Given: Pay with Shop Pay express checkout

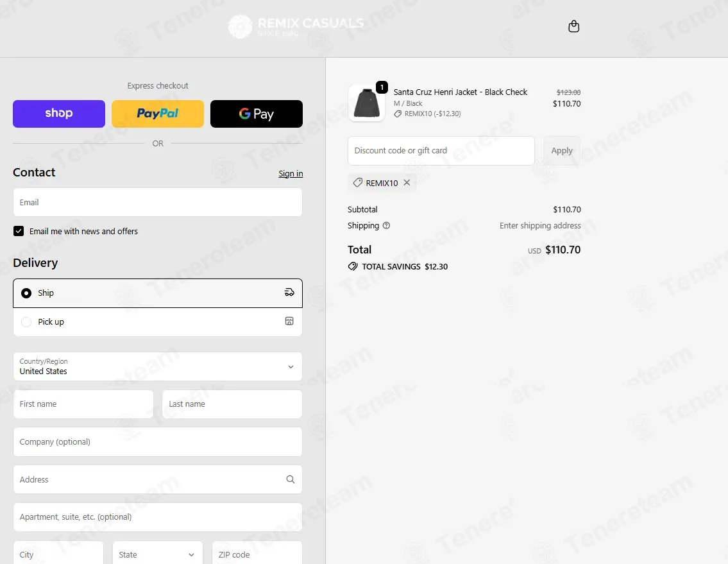Looking at the screenshot, I should (x=59, y=114).
